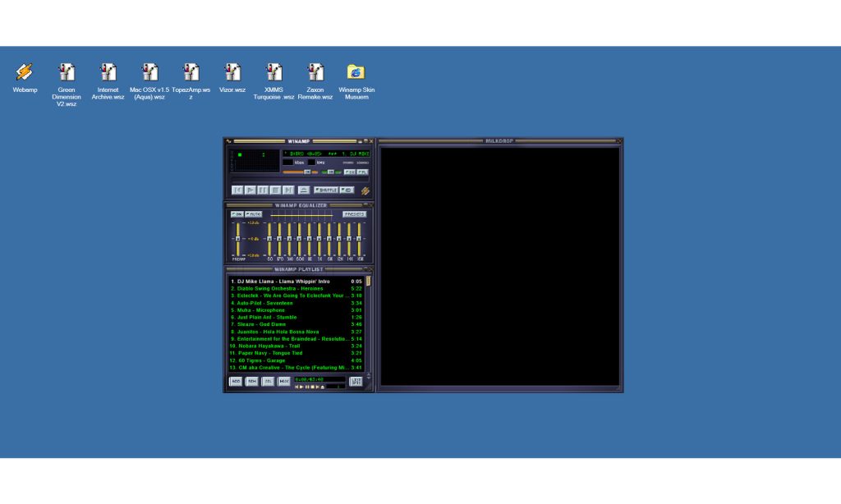
Task: Open the playlist REM menu button
Action: (x=251, y=381)
